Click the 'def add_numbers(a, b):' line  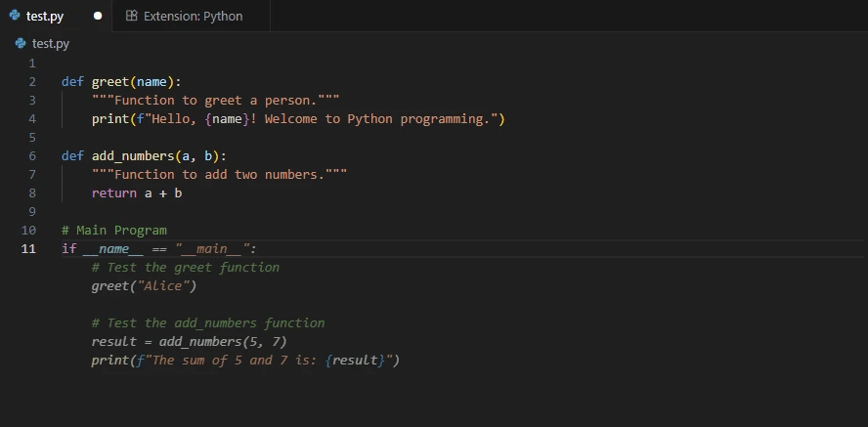click(144, 156)
